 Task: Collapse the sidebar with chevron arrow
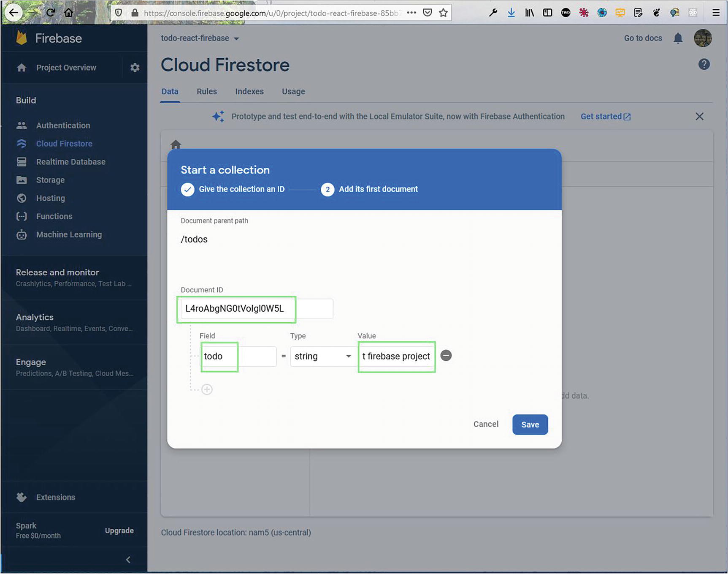128,560
